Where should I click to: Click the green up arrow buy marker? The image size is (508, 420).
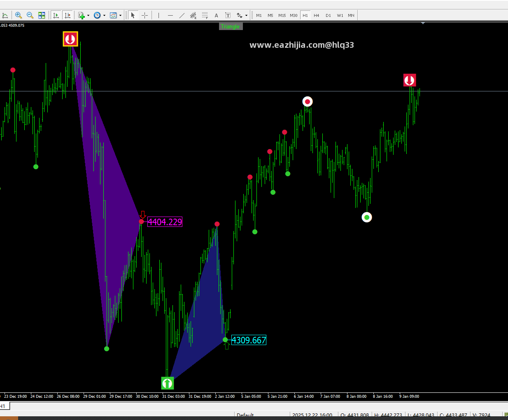168,383
